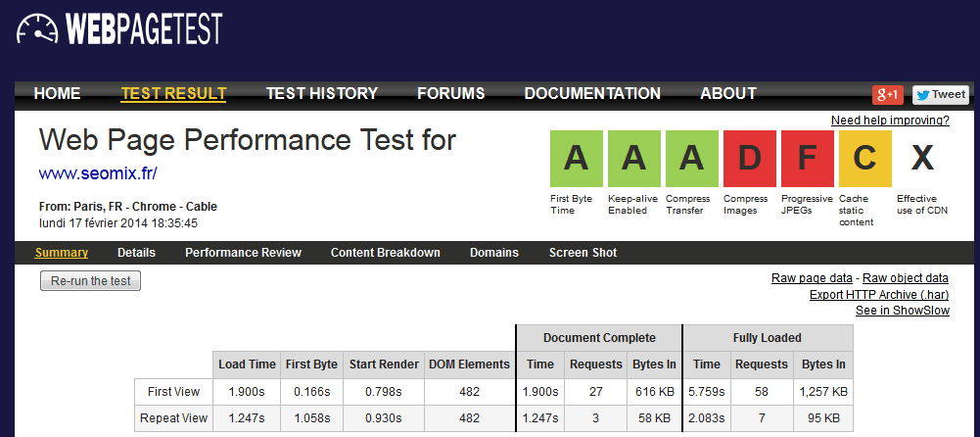
Task: Click the 2.083s Fully Loaded time
Action: coord(706,418)
